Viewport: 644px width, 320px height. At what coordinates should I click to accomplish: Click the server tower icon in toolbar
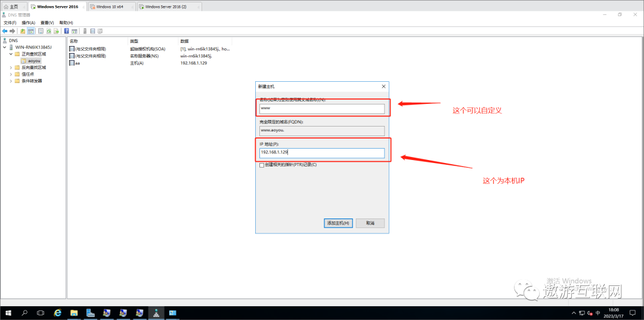coord(85,31)
